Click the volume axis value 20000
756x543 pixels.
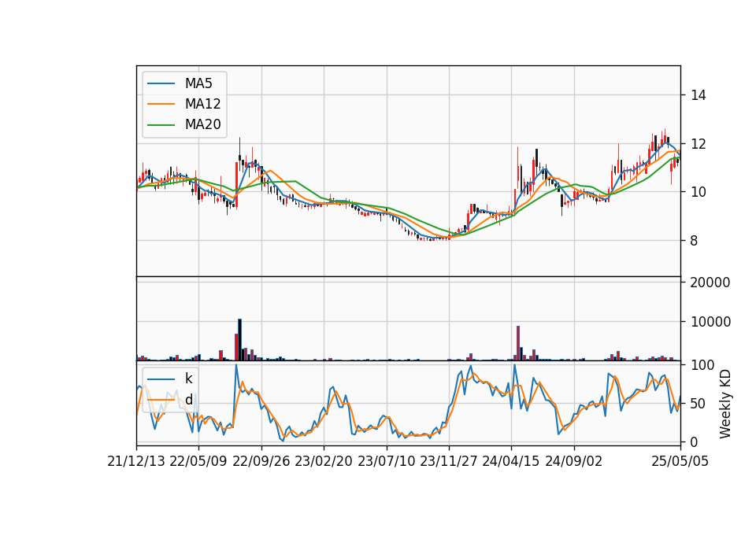coord(710,283)
